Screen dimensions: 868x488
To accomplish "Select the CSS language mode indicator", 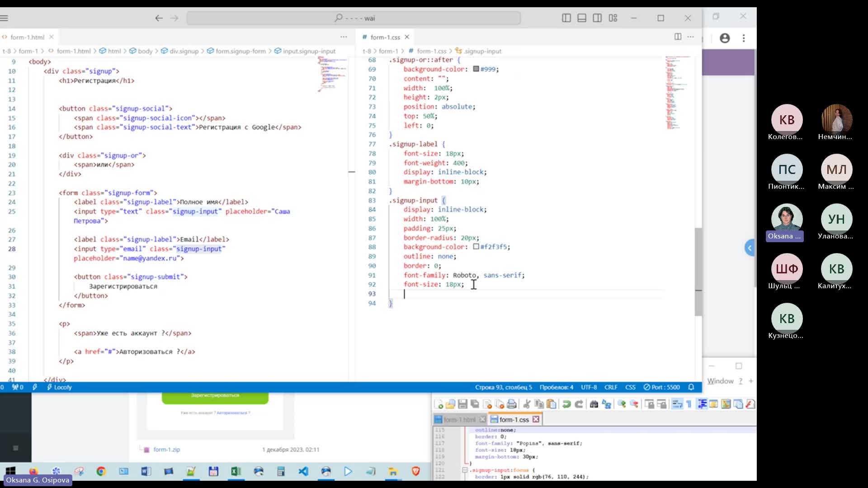I will tap(630, 387).
